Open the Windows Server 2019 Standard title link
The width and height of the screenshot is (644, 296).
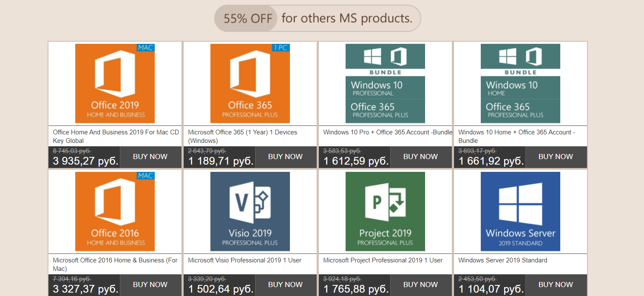coord(502,260)
